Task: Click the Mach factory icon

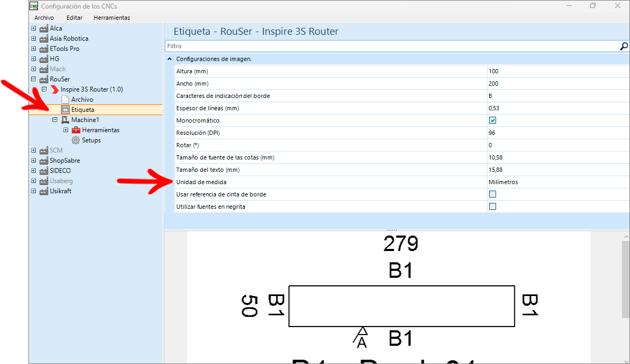Action: 44,69
